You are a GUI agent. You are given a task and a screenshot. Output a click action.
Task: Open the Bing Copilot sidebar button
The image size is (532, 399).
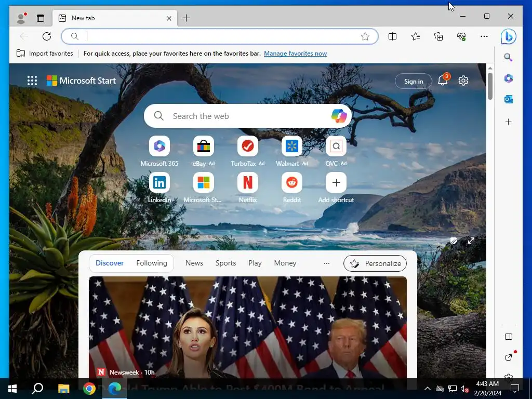(508, 37)
